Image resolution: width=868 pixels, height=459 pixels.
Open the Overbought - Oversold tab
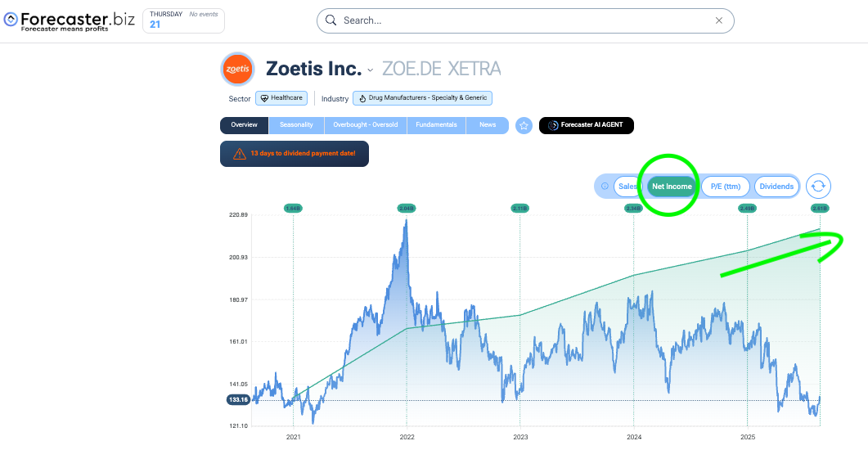[366, 125]
